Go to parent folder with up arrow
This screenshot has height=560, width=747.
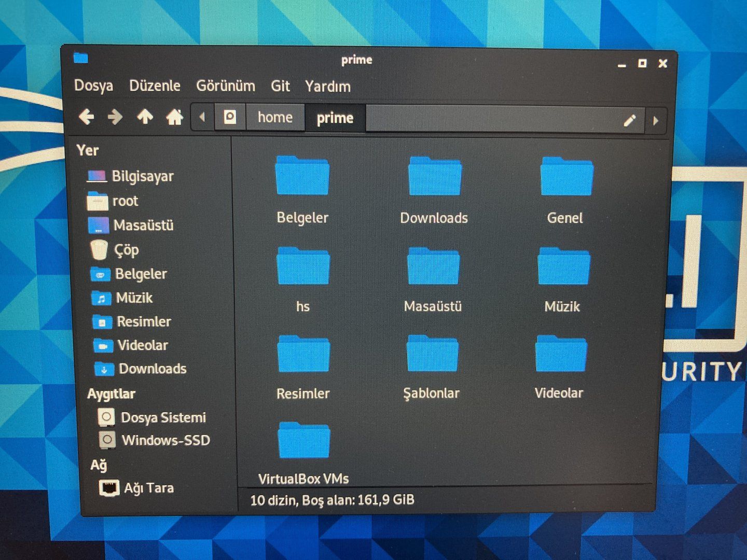click(145, 117)
